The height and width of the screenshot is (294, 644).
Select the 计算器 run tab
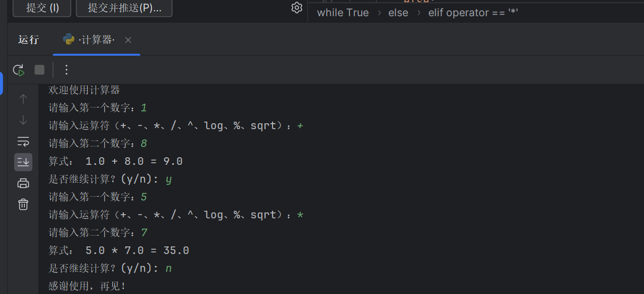click(96, 40)
